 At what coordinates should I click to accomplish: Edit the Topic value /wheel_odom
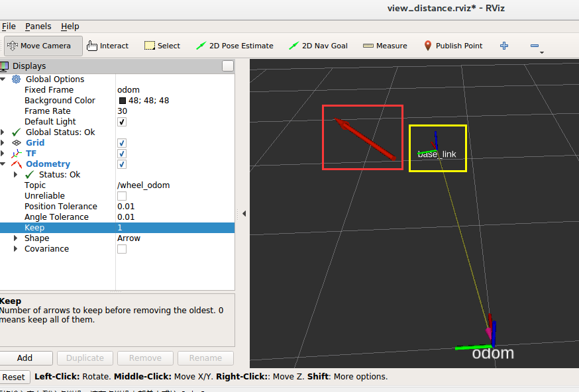pos(176,185)
